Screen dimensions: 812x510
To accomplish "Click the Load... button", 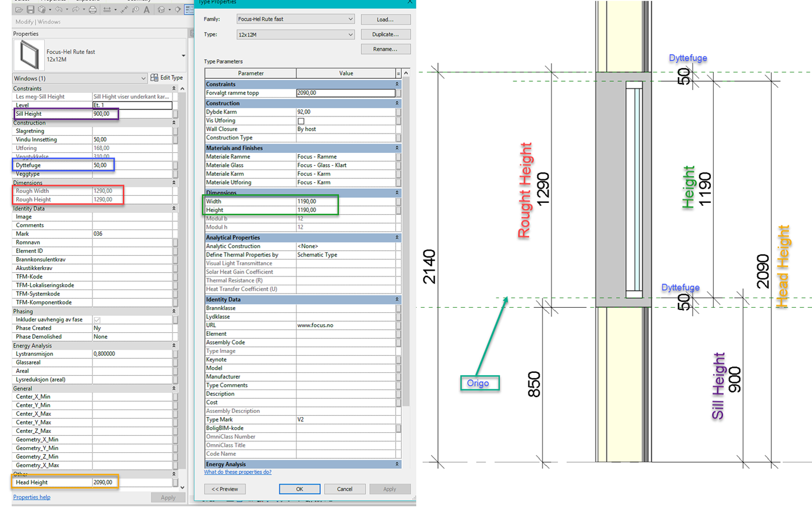I will (x=386, y=19).
